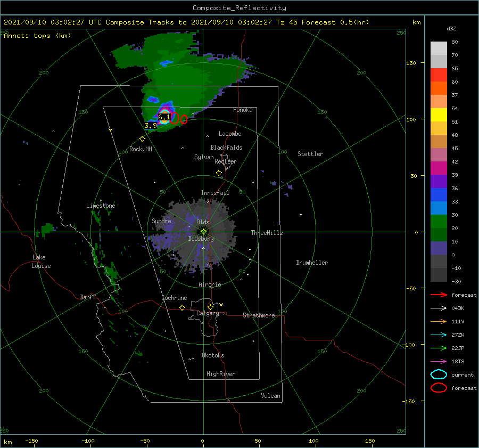Screen dimensions: 479x448
Task: Click the Stettler town label
Action: (310, 154)
